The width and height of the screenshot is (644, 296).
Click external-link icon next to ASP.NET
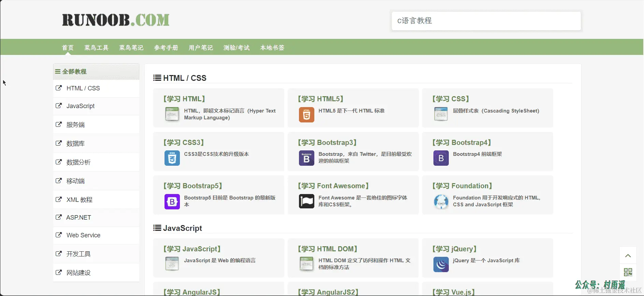click(59, 217)
